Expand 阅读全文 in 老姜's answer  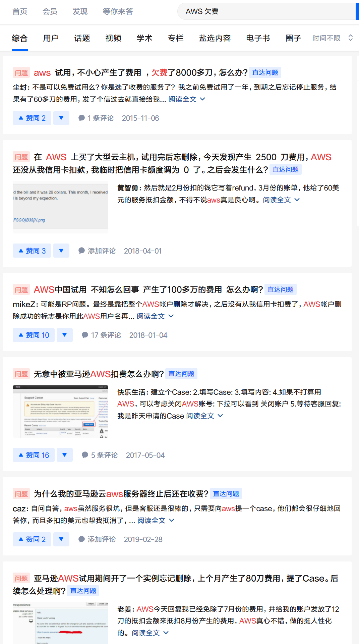[x=150, y=633]
